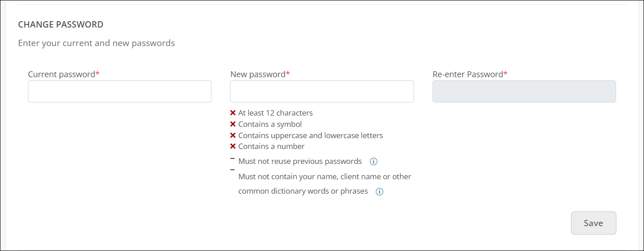Click red X beside At least 12 characters
The height and width of the screenshot is (251, 644).
point(233,113)
